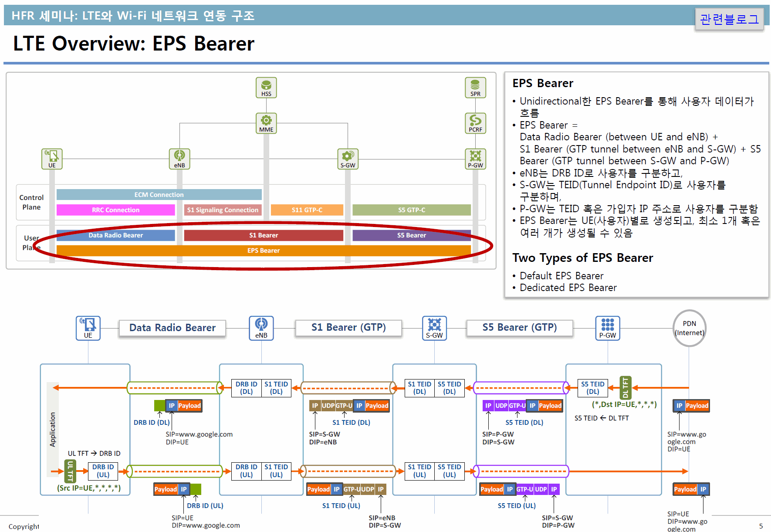Screen dimensions: 771x532
Task: Click the 'Default EPS Bearer' bullet
Action: 561,276
